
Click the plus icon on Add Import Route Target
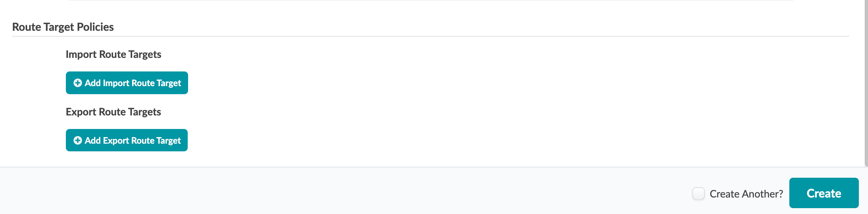coord(78,83)
